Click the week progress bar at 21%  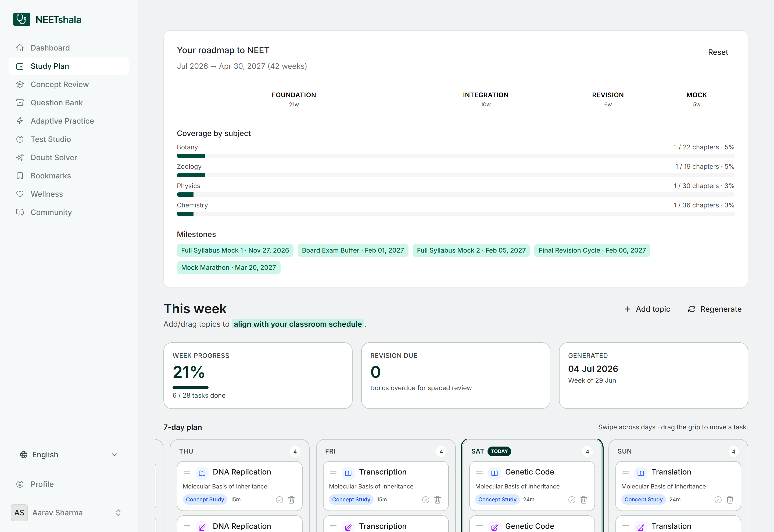(x=190, y=387)
